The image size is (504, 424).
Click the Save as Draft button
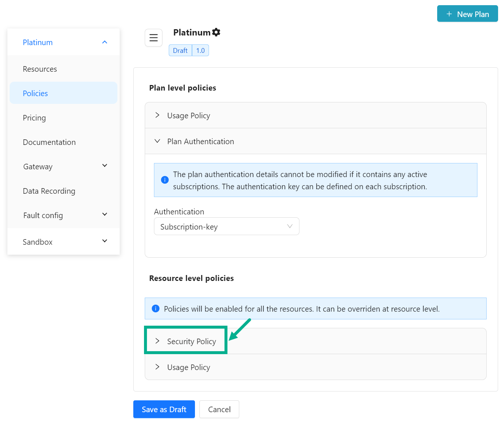point(164,409)
